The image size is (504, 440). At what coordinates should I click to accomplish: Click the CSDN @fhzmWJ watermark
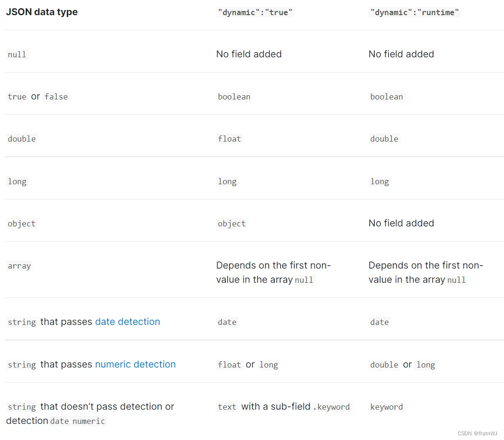(477, 433)
